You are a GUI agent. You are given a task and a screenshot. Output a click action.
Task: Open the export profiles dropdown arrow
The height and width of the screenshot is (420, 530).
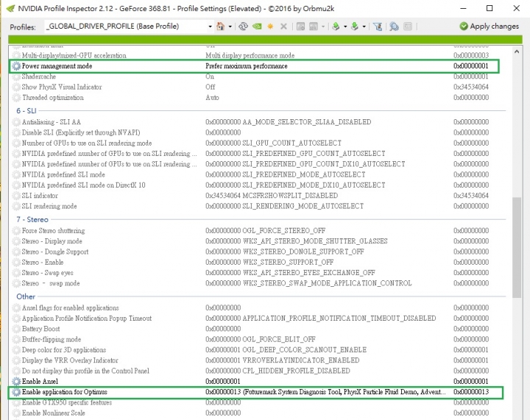pyautogui.click(x=345, y=26)
